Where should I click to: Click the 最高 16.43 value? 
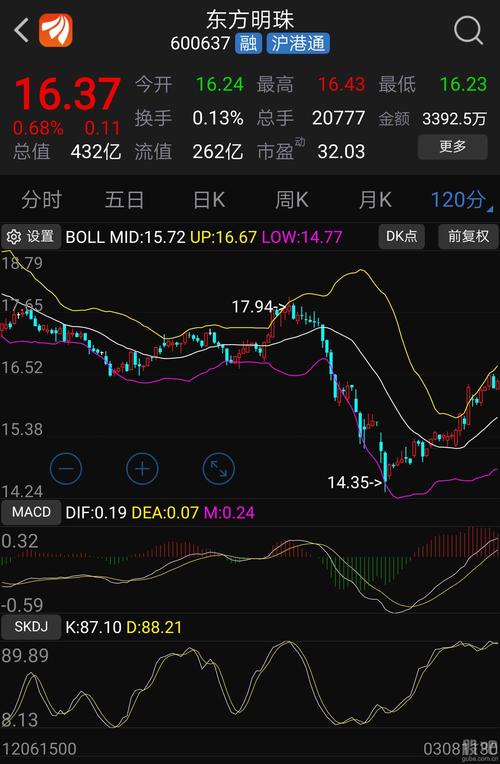point(341,85)
